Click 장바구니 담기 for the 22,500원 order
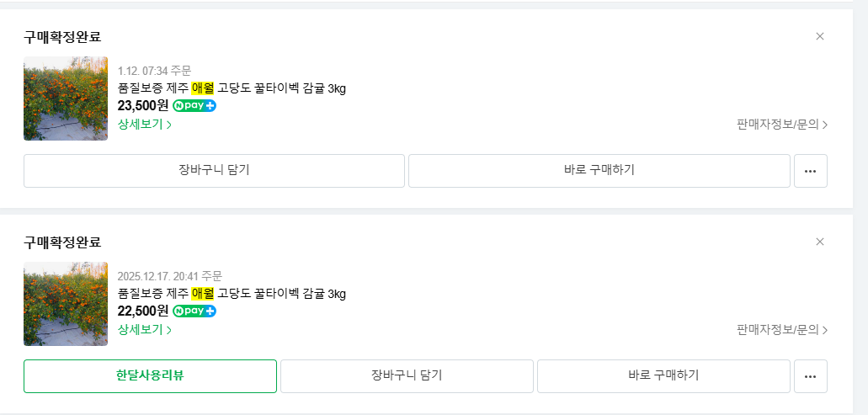Viewport: 868px width, 415px height. [407, 376]
